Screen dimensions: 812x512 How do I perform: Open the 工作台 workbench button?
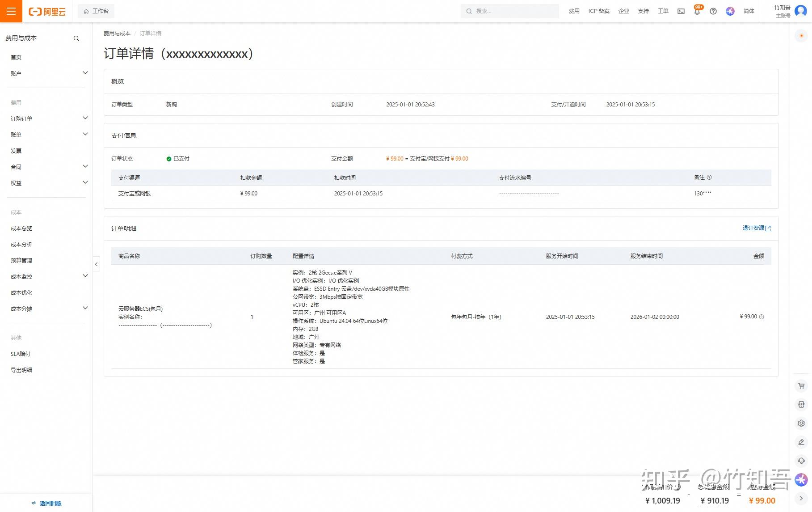(96, 11)
